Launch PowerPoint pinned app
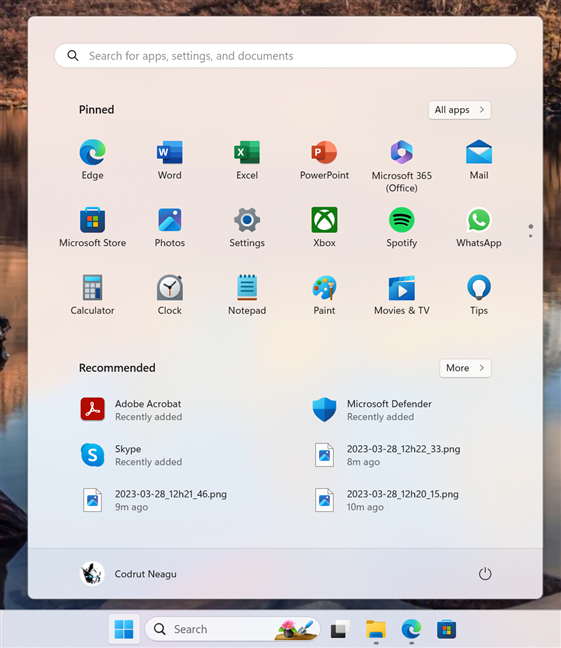 (324, 160)
